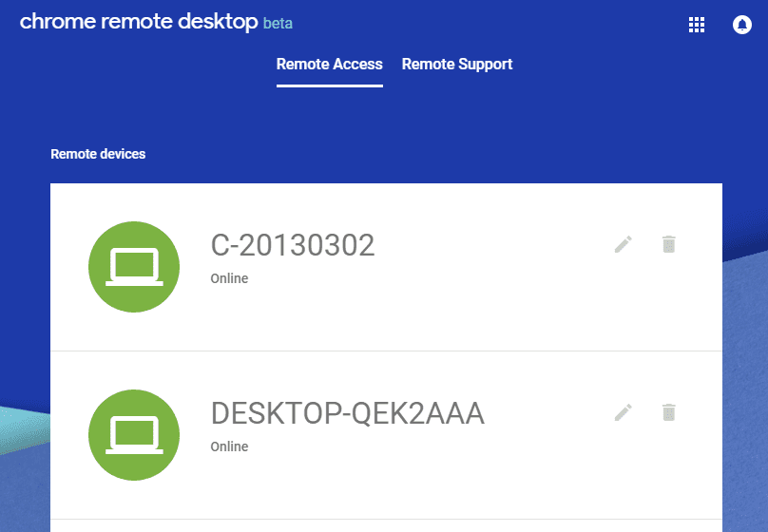The width and height of the screenshot is (768, 532).
Task: Click the green laptop icon for DESKTOP-QEK2AAA
Action: [134, 434]
